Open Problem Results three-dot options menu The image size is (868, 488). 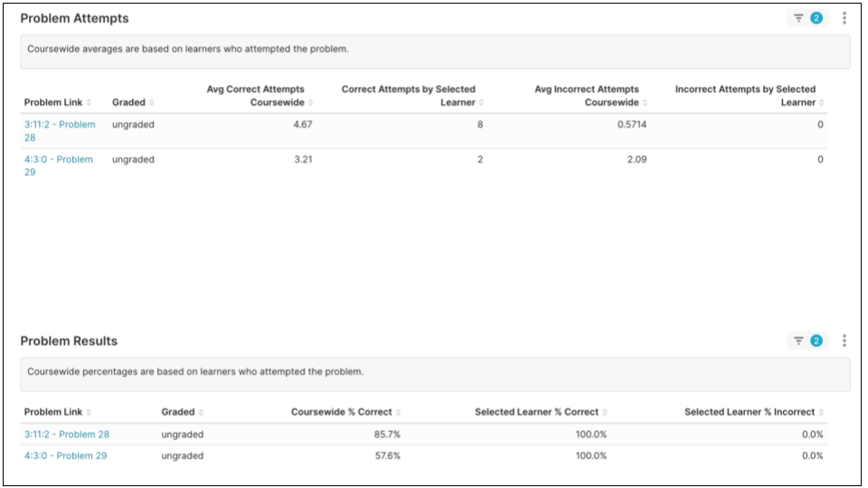pyautogui.click(x=844, y=341)
